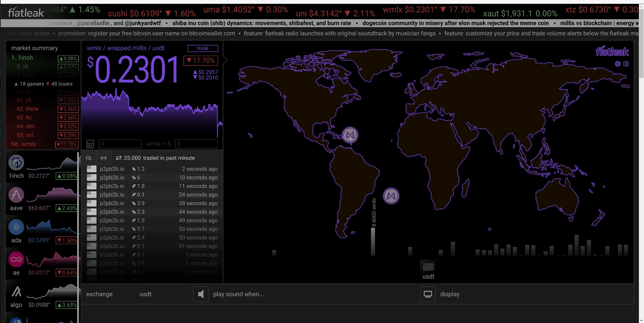Click the algo coin logo
The width and height of the screenshot is (644, 323).
(x=16, y=291)
